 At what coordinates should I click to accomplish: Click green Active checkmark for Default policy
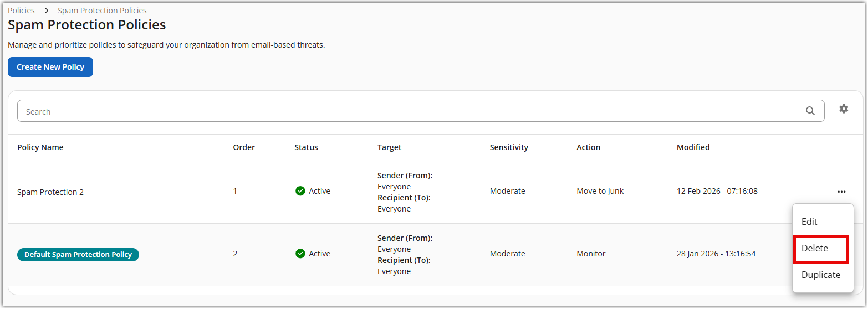300,254
